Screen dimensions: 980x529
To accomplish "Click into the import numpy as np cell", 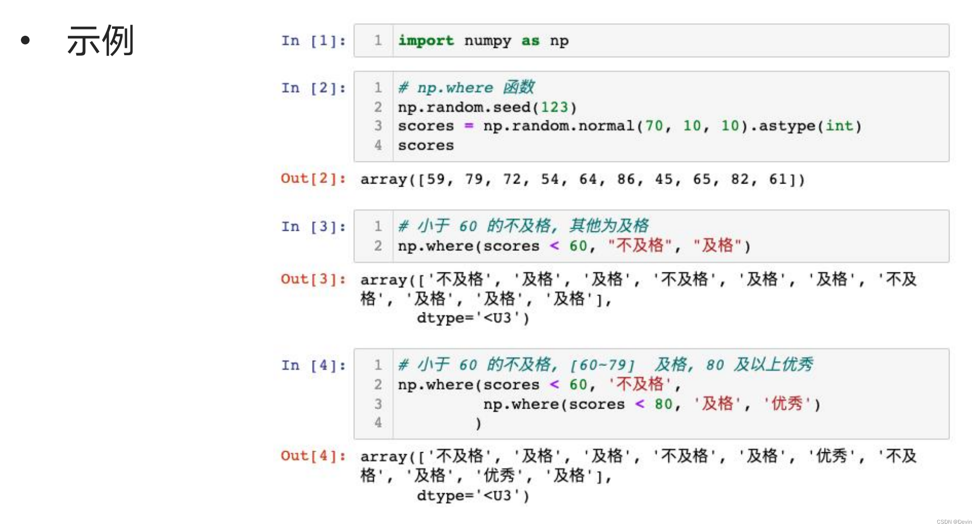I will [x=651, y=40].
